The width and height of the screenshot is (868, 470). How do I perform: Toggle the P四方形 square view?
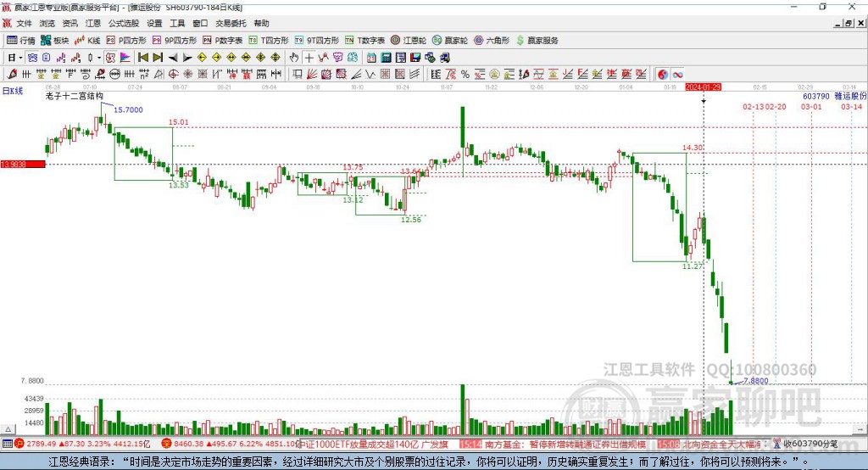coord(126,41)
